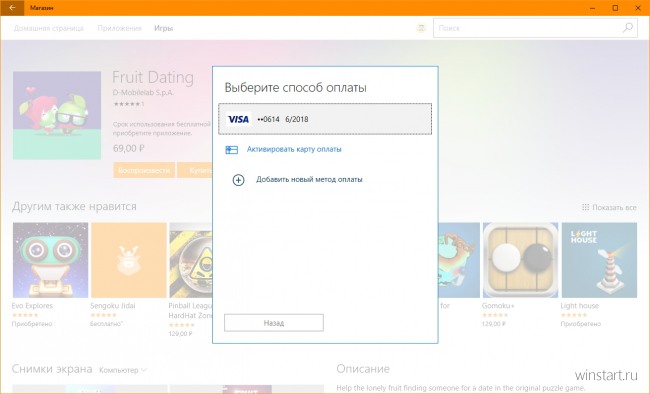Open the Evo Explores game tile
Image resolution: width=650 pixels, height=394 pixels.
(50, 260)
